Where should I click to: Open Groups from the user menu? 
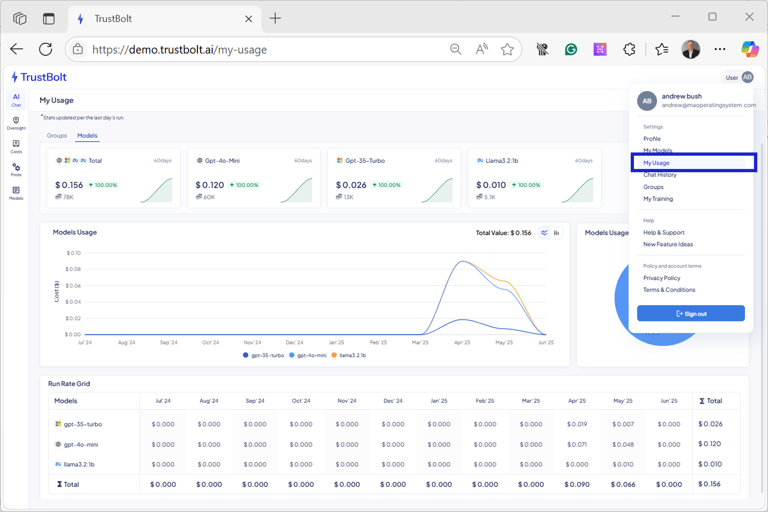coord(653,187)
